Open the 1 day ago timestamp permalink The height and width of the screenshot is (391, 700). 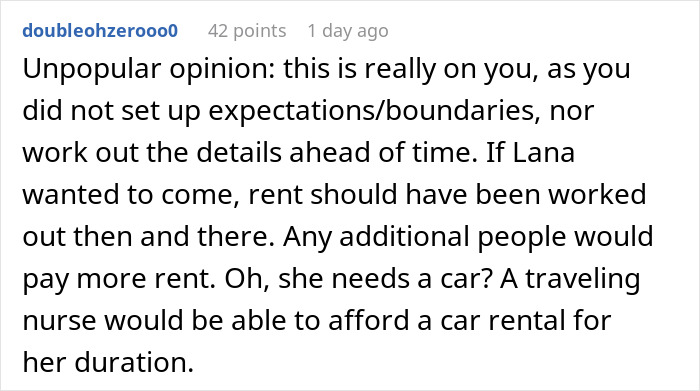coord(348,31)
